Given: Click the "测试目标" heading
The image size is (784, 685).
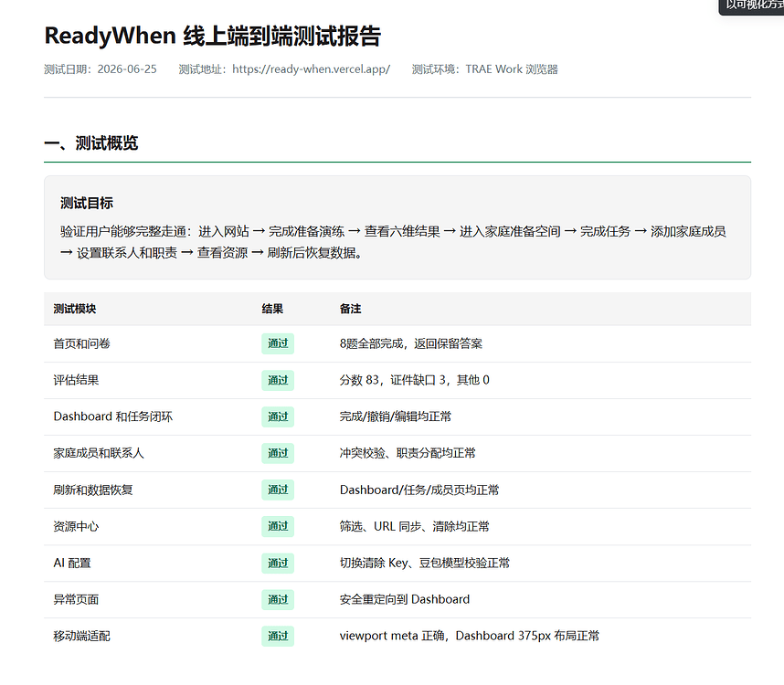Looking at the screenshot, I should [87, 203].
